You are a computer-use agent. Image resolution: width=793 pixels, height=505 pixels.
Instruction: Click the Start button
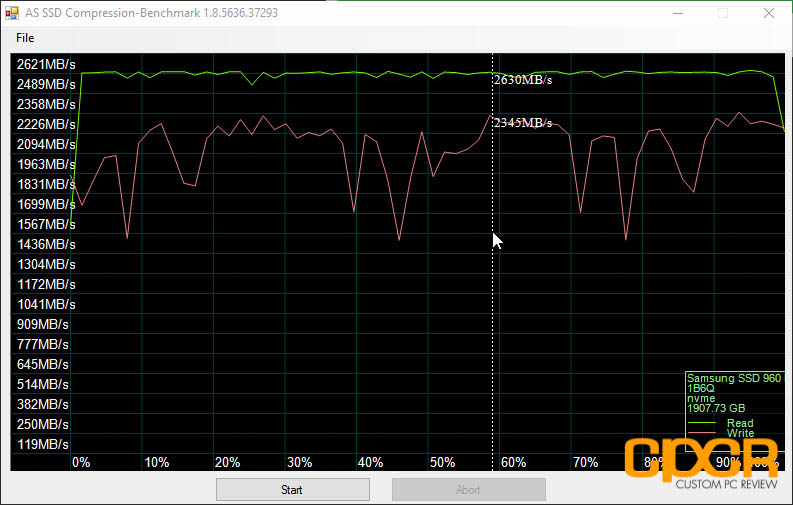tap(292, 489)
